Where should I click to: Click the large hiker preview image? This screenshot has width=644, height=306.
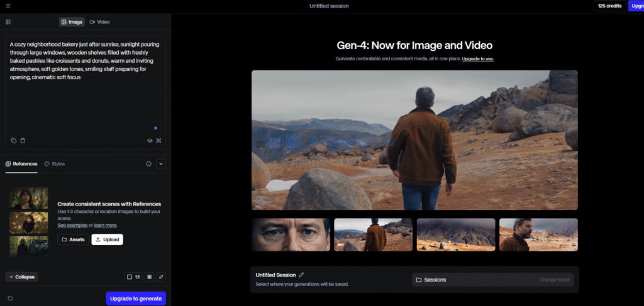click(414, 140)
